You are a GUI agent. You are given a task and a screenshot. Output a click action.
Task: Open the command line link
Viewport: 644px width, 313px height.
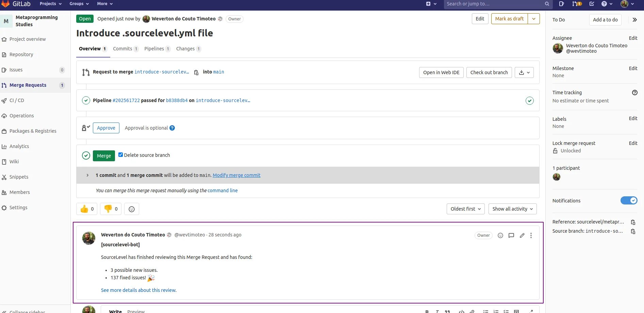tap(222, 191)
